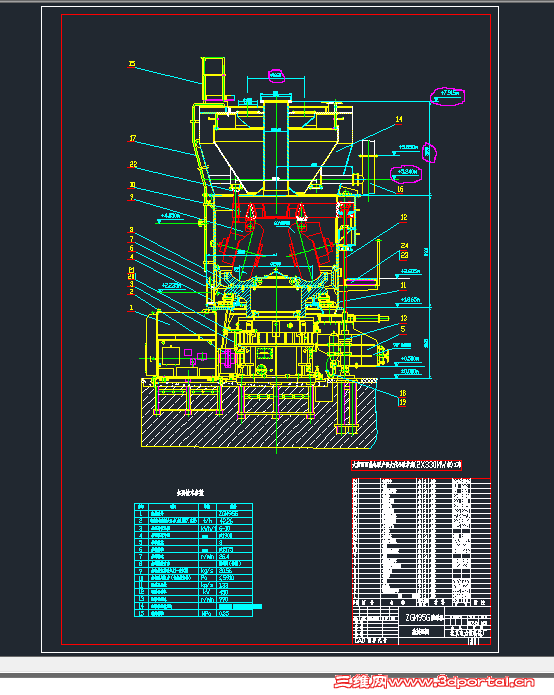Select the ZGM95G title block cell
This screenshot has height=695, width=554.
(x=422, y=618)
